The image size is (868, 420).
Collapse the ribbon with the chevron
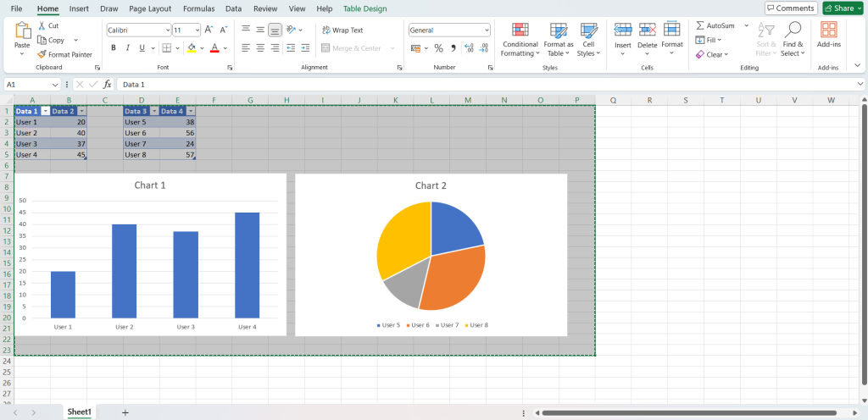point(858,64)
